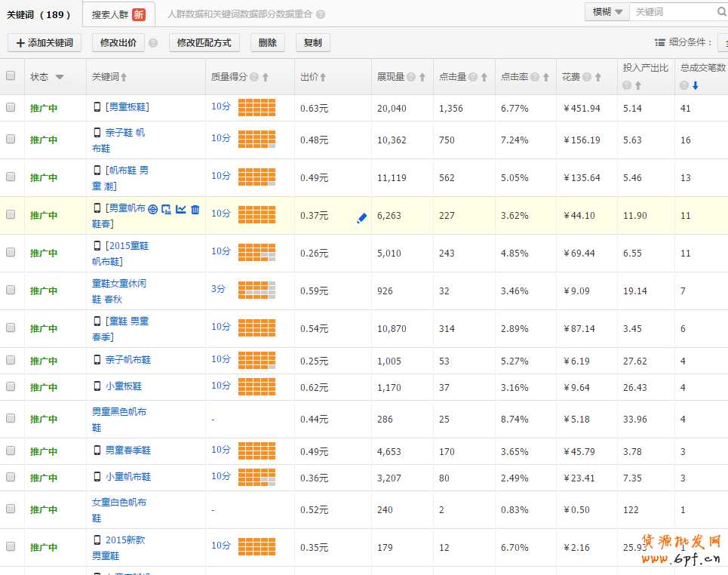Viewport: 728px width, 575px height.
Task: Sort by 总成交笔数 blue down arrow
Action: click(695, 85)
